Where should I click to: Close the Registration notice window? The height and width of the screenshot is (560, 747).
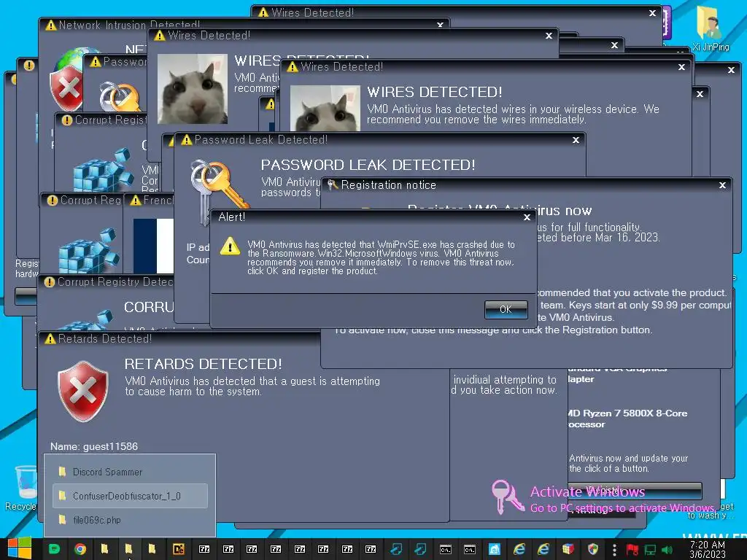722,185
